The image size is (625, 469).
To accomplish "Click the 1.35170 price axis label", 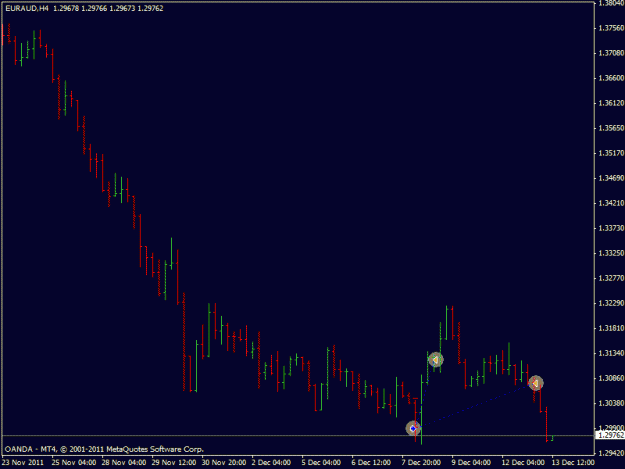I will 611,153.
